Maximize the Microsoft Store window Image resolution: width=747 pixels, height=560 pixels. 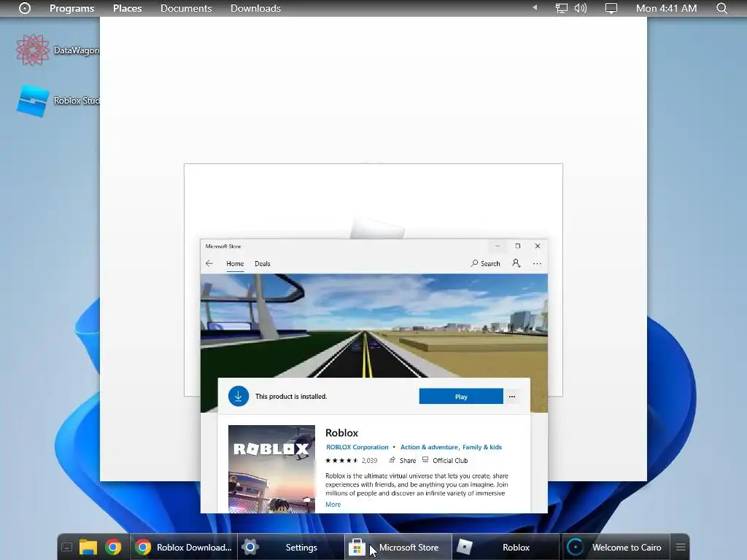tap(518, 246)
